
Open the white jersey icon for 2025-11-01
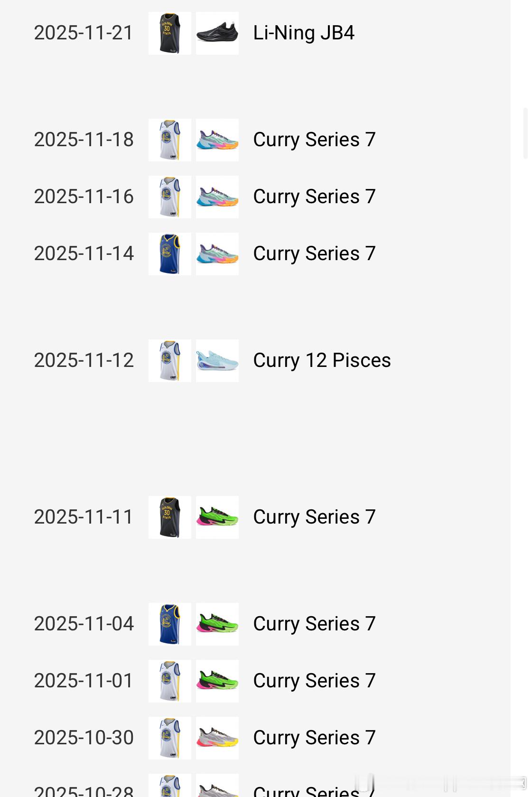(x=169, y=681)
